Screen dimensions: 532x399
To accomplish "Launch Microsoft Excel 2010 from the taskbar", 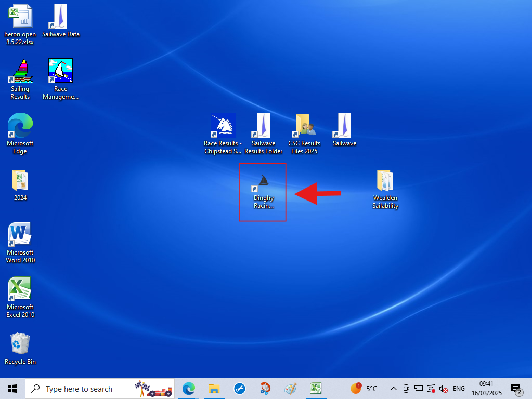I will (x=315, y=388).
